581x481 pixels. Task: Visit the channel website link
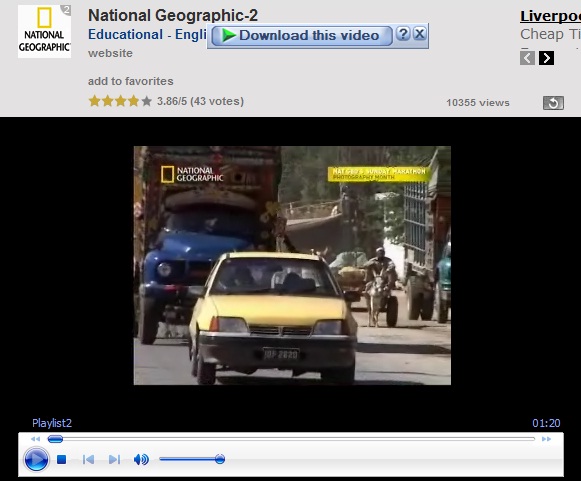coord(110,53)
